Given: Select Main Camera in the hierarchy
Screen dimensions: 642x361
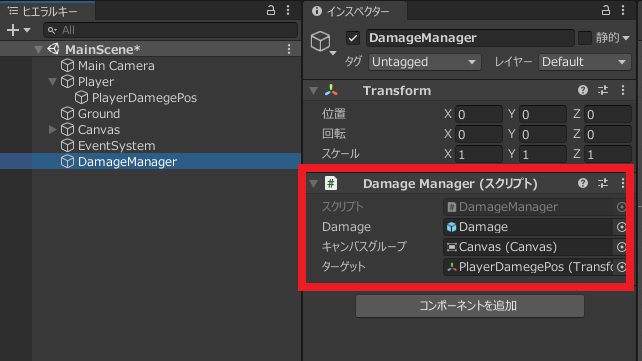Looking at the screenshot, I should tap(116, 65).
